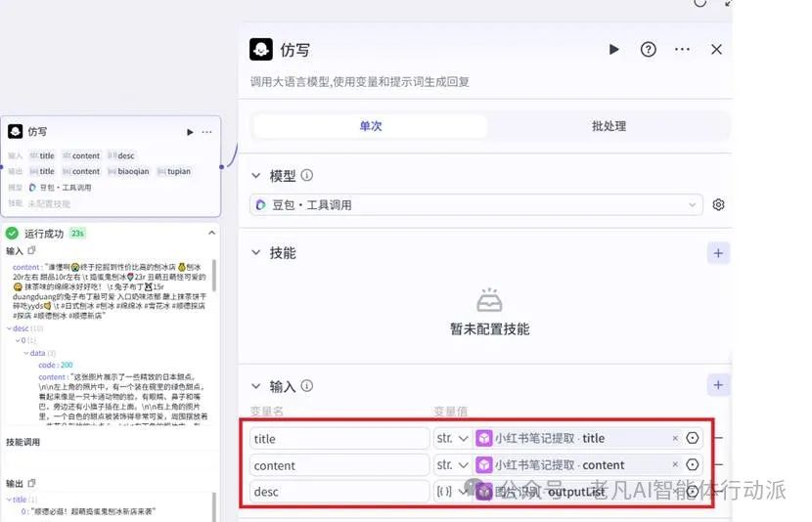Clear the 小红书笔记提取·title reference
This screenshot has width=812, height=522.
click(x=675, y=438)
